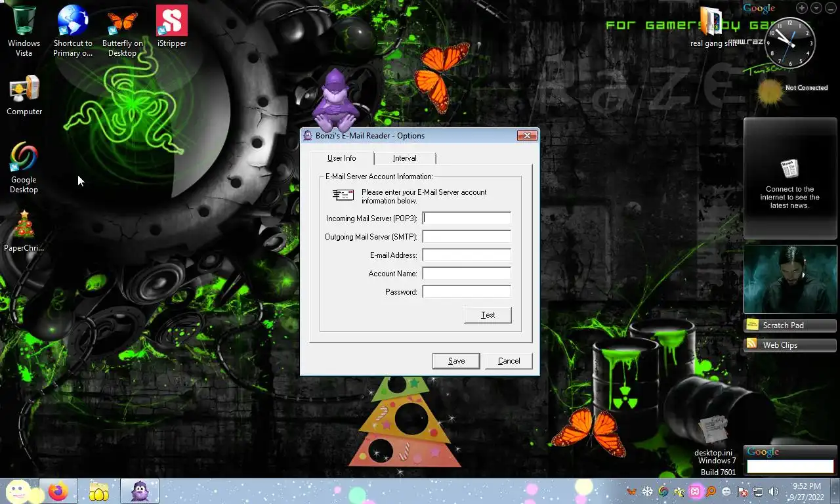
Task: Open the volume speaker tray icon
Action: (x=774, y=492)
